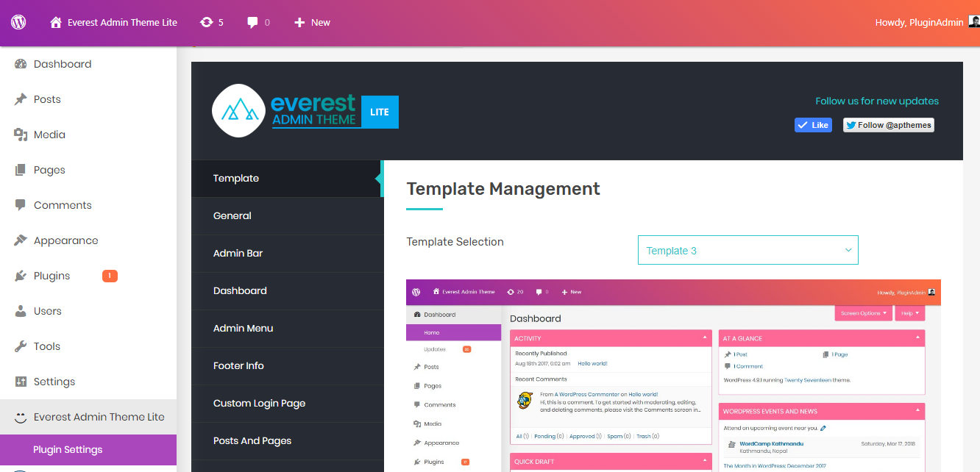
Task: Click Pages icon in sidebar
Action: click(x=21, y=170)
